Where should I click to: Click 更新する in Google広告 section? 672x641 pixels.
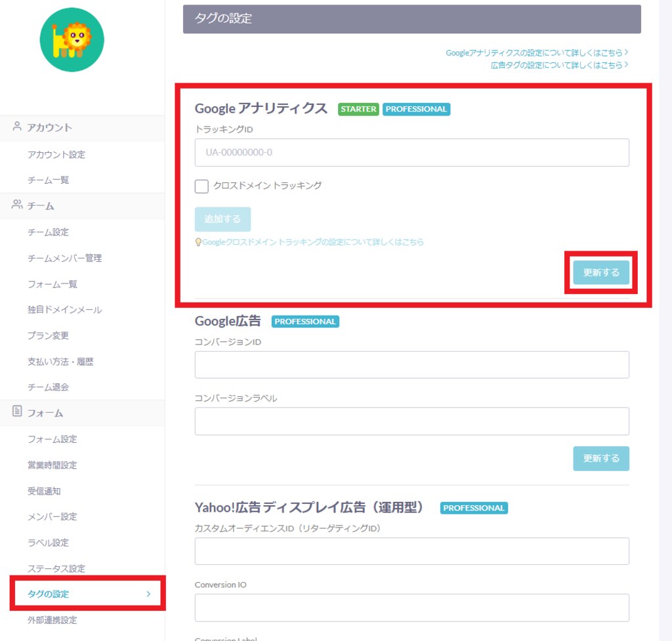pos(601,459)
